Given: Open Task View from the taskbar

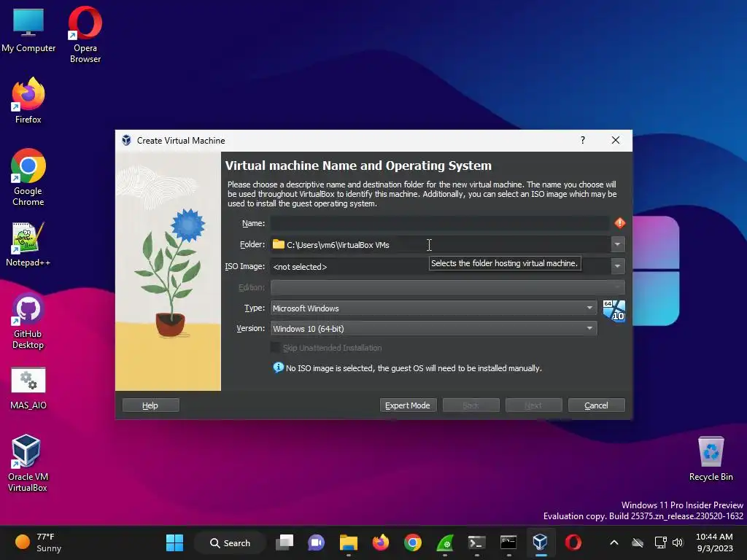Looking at the screenshot, I should tap(285, 542).
